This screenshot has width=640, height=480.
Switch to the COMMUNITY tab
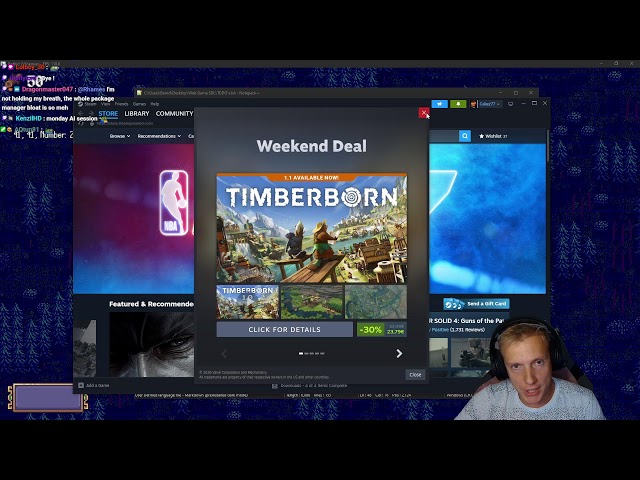pos(174,113)
